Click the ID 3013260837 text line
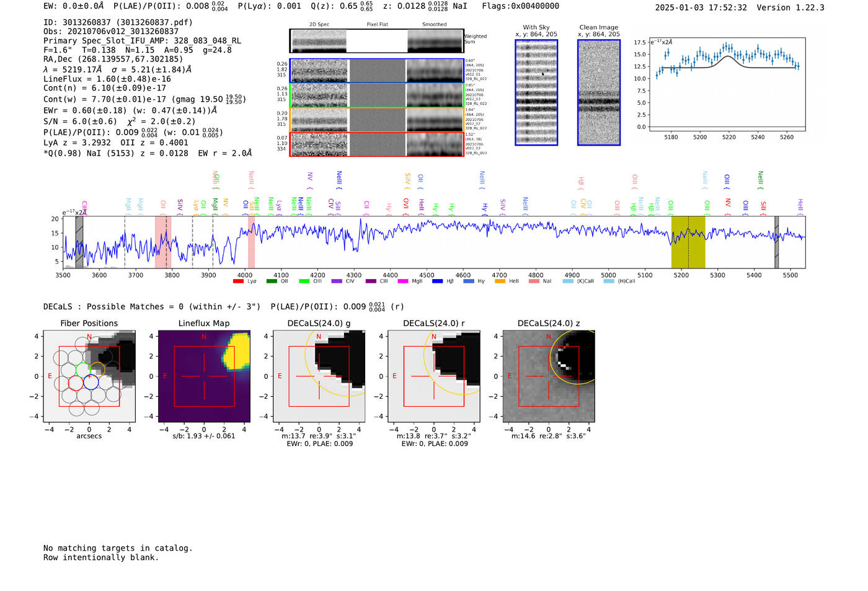This screenshot has width=868, height=591. (x=118, y=22)
